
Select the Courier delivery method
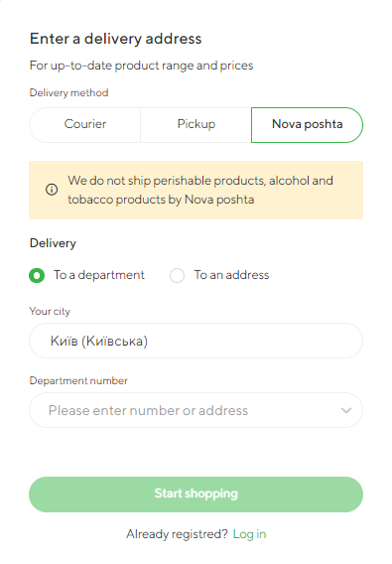pos(85,124)
